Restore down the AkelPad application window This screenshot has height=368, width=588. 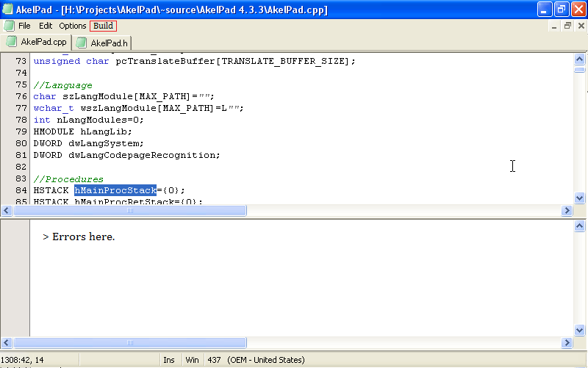(562, 10)
